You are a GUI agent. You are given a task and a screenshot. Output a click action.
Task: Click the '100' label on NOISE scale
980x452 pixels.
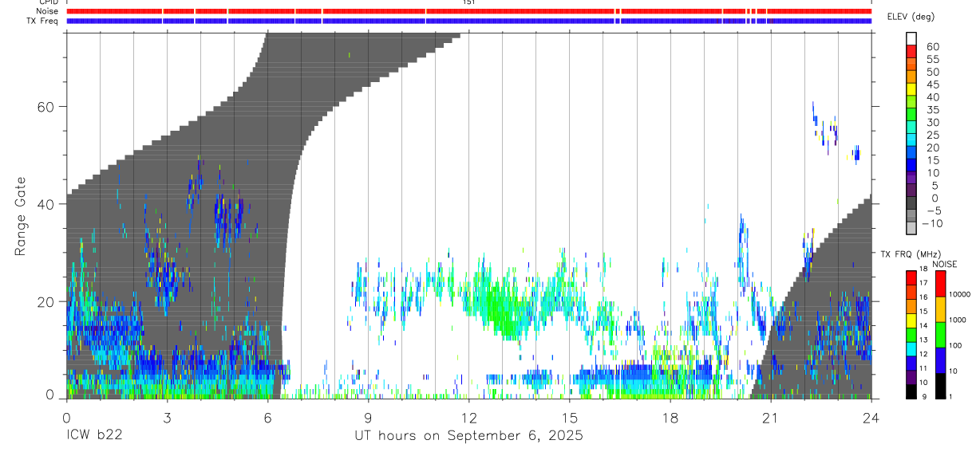955,346
